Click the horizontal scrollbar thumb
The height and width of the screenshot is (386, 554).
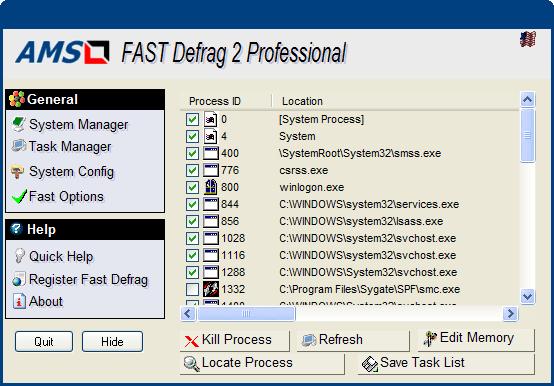click(x=246, y=314)
